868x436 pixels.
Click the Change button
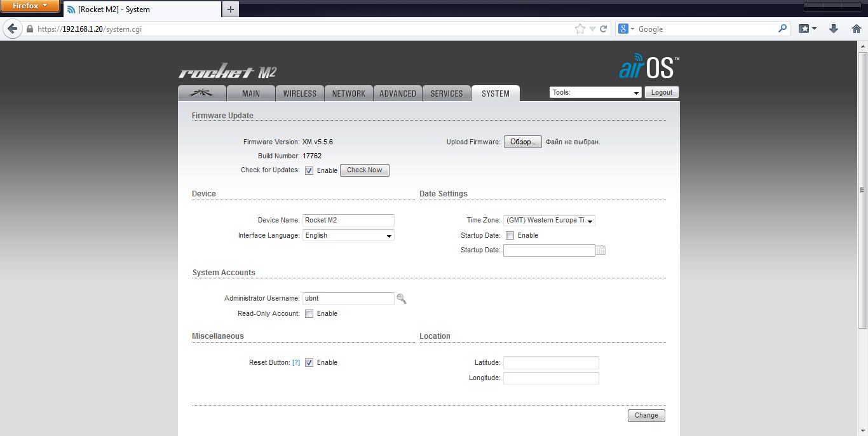click(x=646, y=416)
